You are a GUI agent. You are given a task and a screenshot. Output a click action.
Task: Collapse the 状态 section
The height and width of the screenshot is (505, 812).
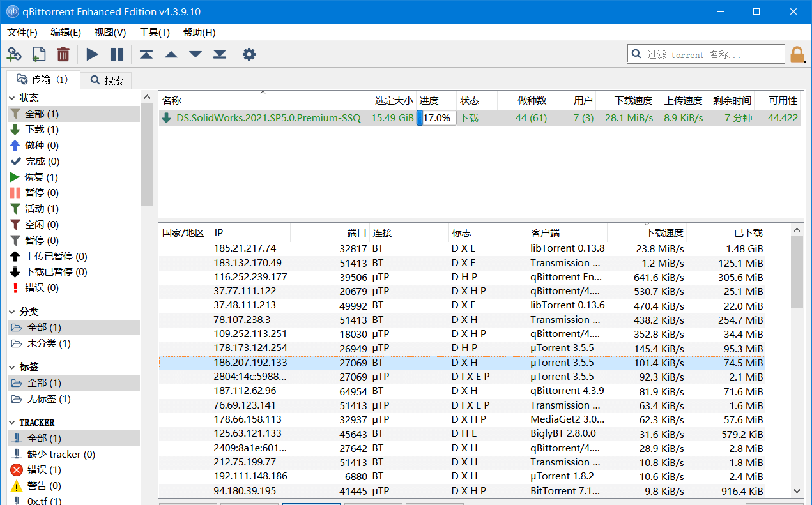point(13,98)
